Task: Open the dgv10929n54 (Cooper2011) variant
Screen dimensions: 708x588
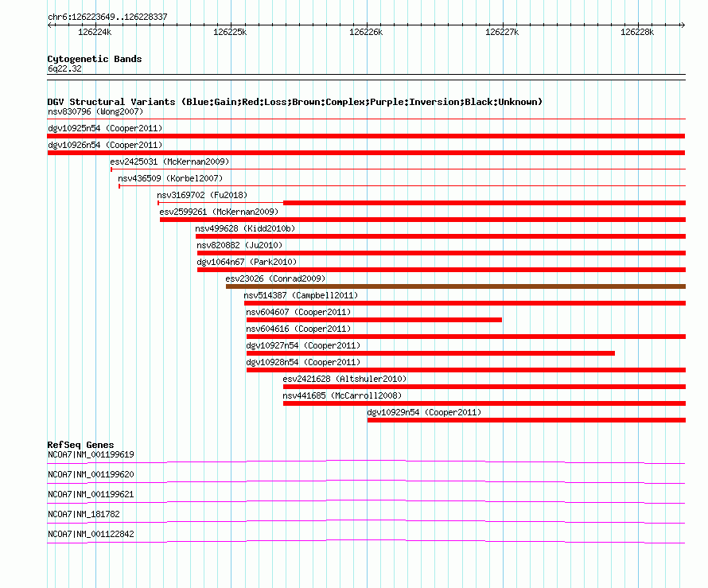Action: 424,412
